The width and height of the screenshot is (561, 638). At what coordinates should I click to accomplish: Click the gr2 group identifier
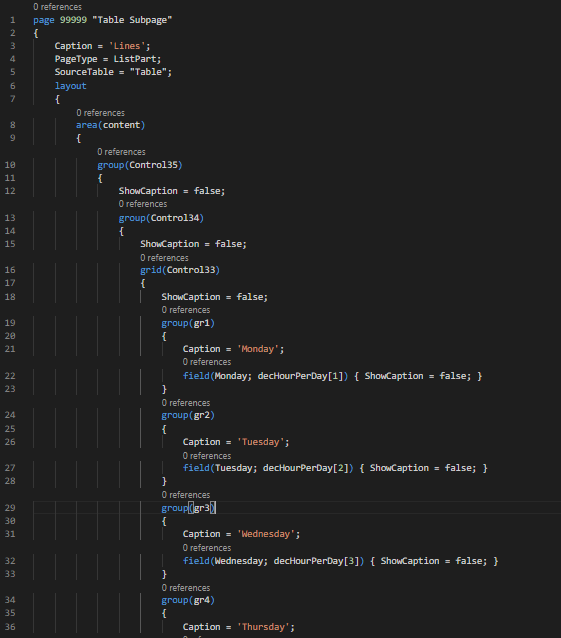[x=202, y=415]
